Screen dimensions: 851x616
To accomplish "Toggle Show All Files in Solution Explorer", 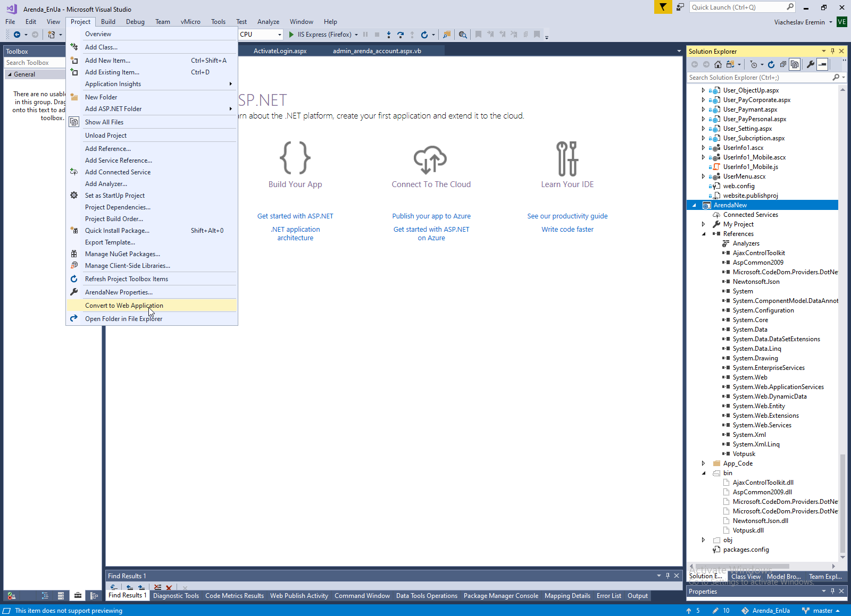I will point(795,64).
